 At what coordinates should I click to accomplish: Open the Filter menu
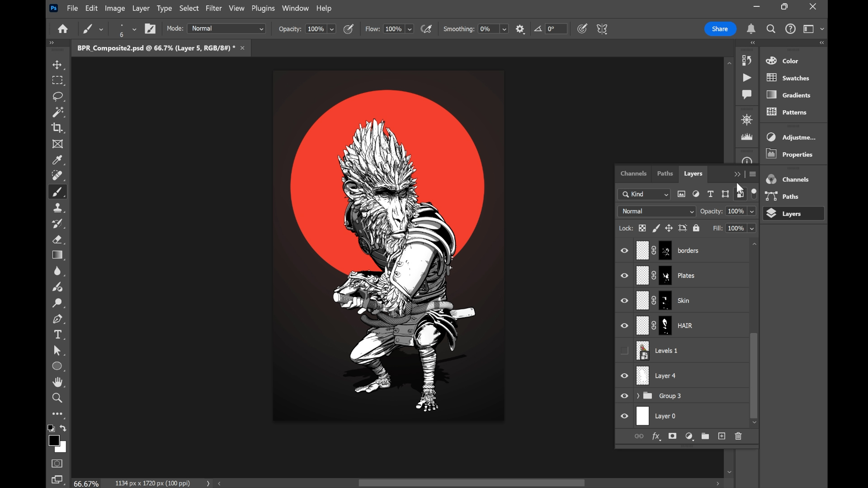[x=214, y=8]
